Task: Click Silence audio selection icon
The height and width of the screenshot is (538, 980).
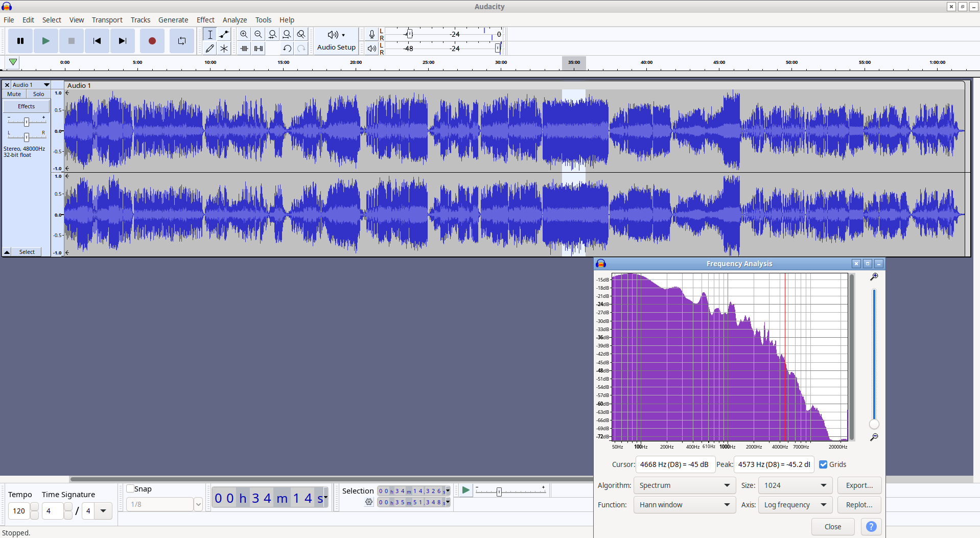Action: [259, 49]
